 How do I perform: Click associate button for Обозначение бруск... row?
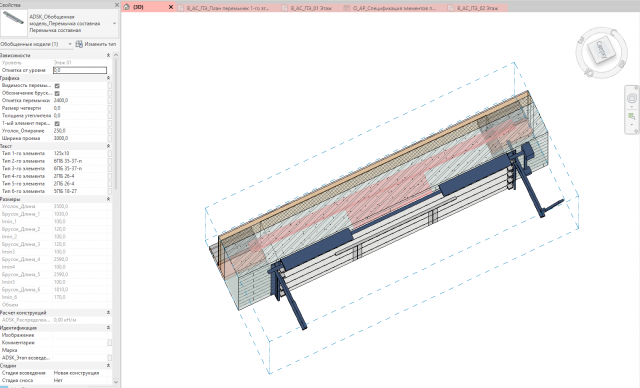[x=109, y=93]
